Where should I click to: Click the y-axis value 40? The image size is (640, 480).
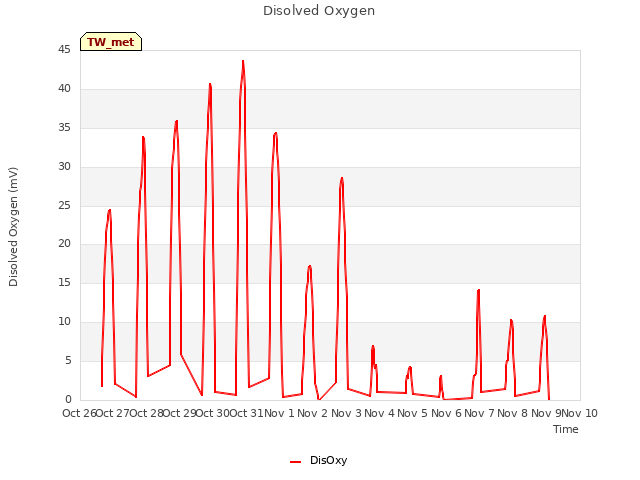[64, 89]
